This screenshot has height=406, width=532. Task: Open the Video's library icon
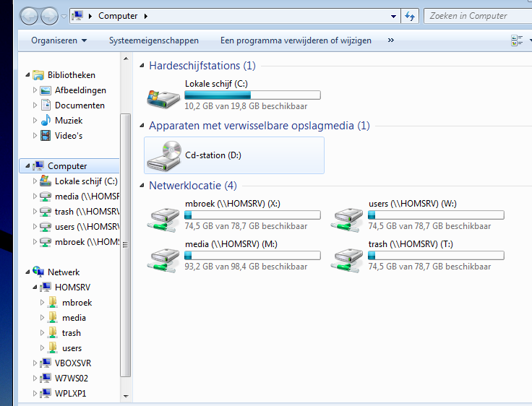pyautogui.click(x=46, y=136)
